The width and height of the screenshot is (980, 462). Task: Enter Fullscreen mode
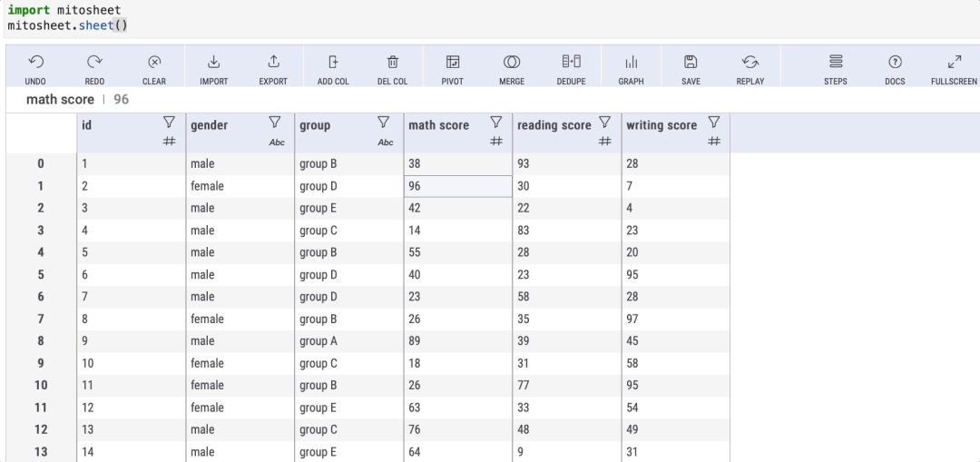(954, 63)
